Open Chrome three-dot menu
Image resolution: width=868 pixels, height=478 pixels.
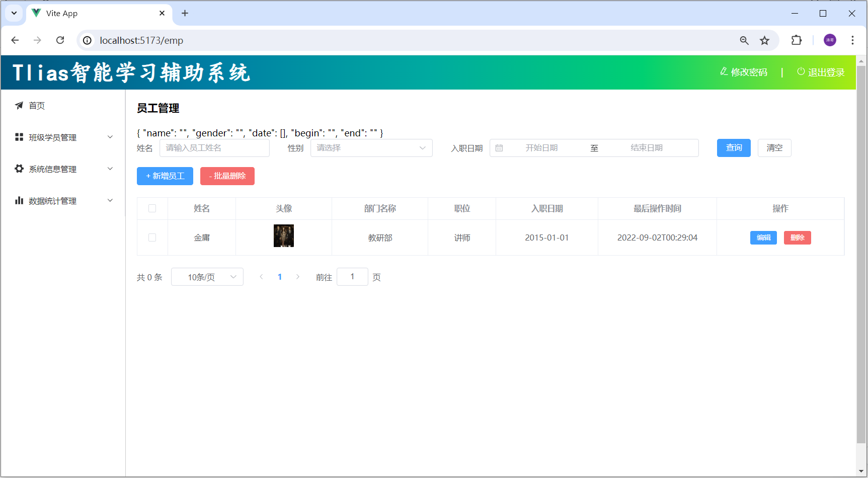tap(852, 40)
